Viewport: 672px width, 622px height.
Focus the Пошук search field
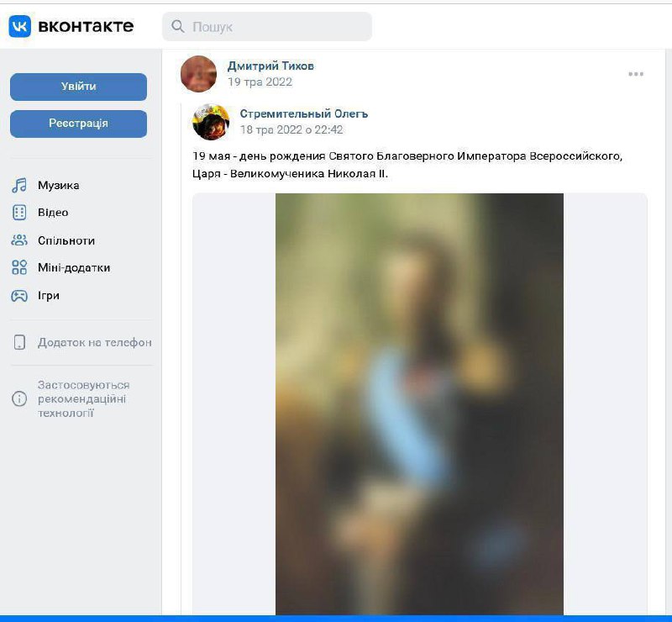(267, 27)
